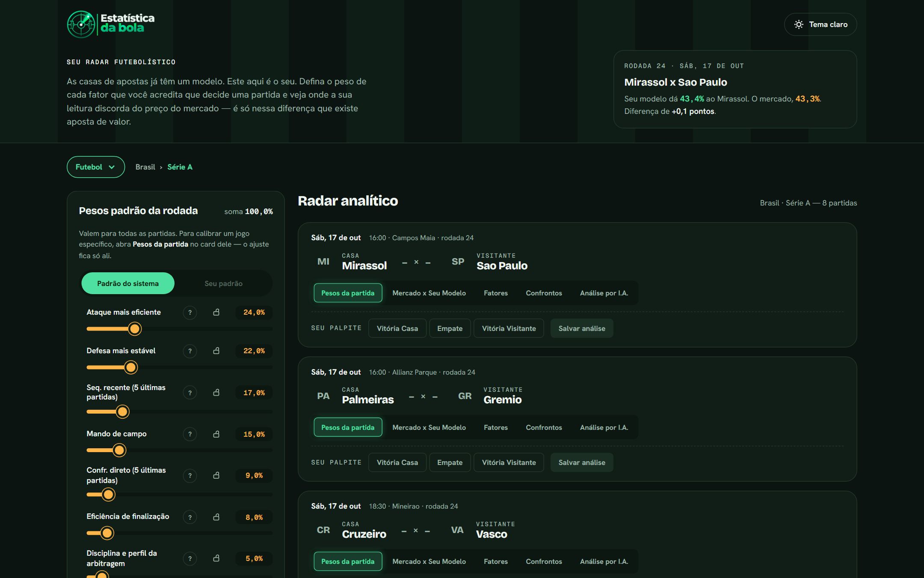Open help for Disciplina e perfil da arbitragem
The height and width of the screenshot is (578, 924).
point(190,559)
